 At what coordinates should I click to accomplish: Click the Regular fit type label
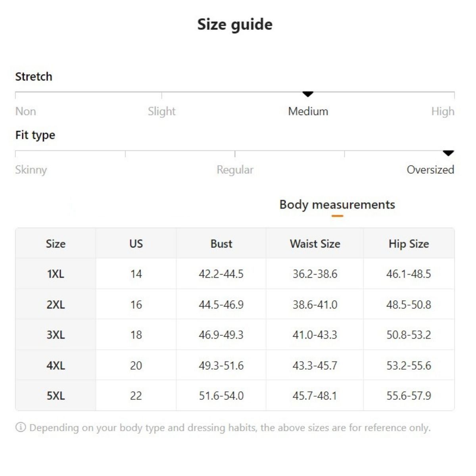point(235,170)
